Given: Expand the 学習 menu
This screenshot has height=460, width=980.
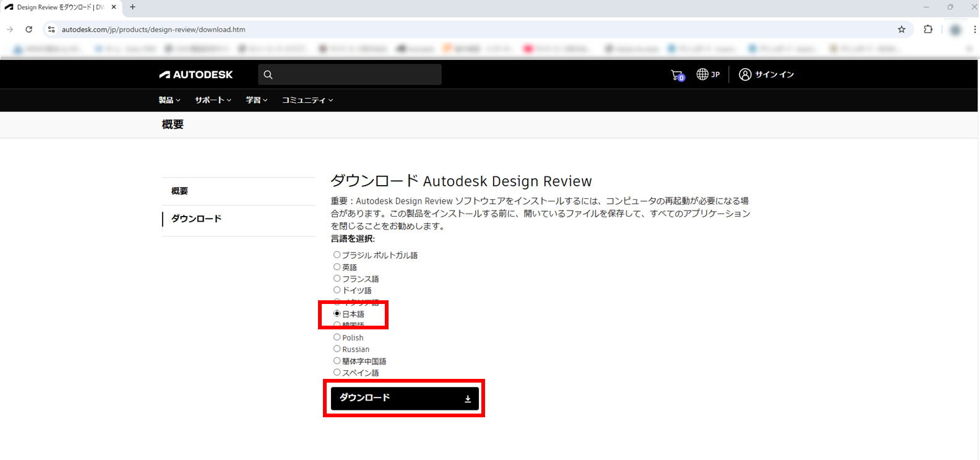Looking at the screenshot, I should (x=257, y=100).
